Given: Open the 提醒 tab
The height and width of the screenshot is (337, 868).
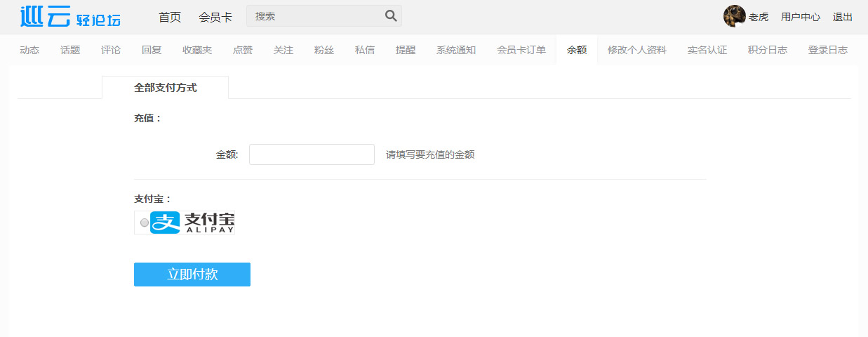Looking at the screenshot, I should coord(406,50).
